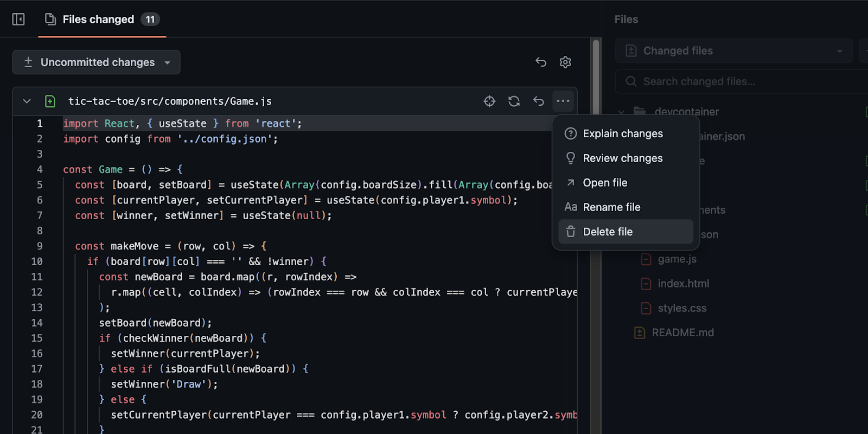The width and height of the screenshot is (868, 434).
Task: Click the code line setWinner('Draw');
Action: pos(164,384)
